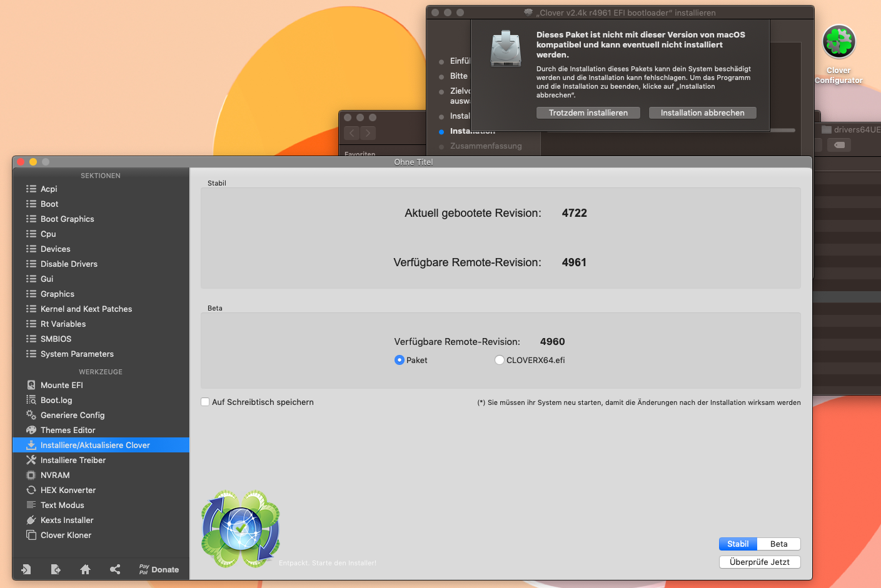
Task: Click Trotzdem installieren in the installer dialog
Action: pyautogui.click(x=588, y=112)
